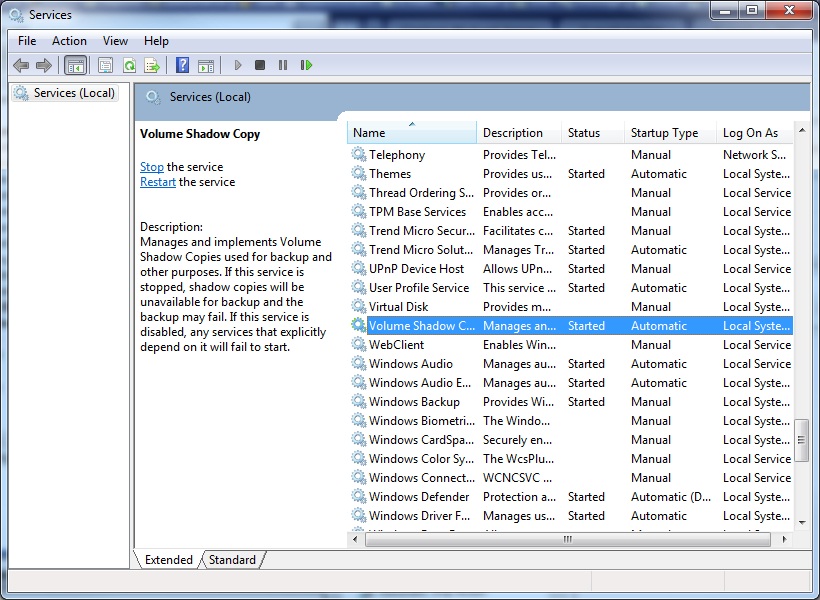Click the vertical scrollbar down arrow
The width and height of the screenshot is (820, 600).
(802, 523)
